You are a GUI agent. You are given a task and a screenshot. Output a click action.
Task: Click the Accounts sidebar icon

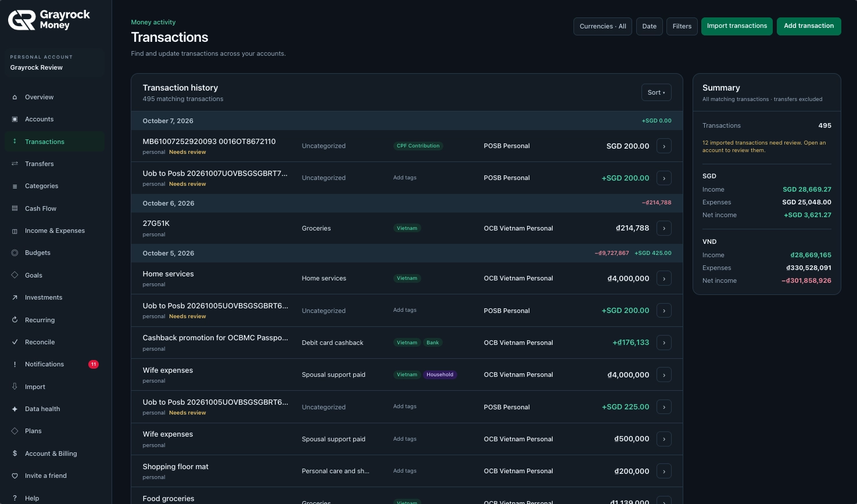pos(15,119)
